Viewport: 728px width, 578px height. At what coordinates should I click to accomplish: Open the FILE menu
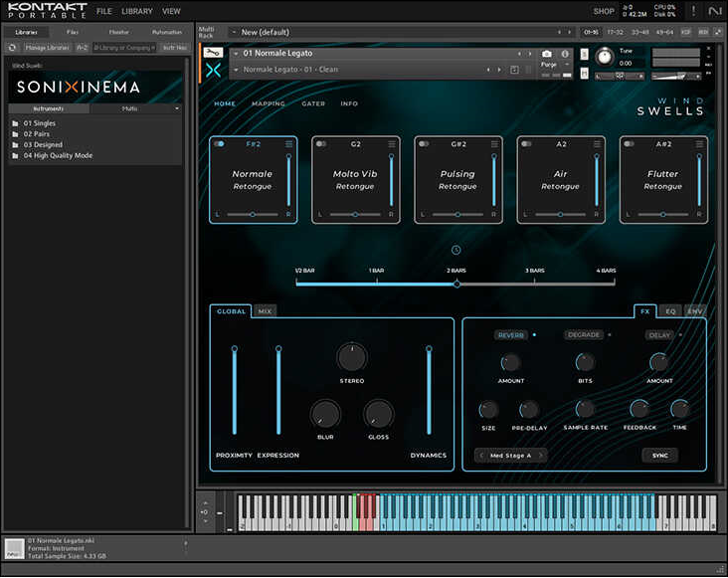(x=104, y=11)
